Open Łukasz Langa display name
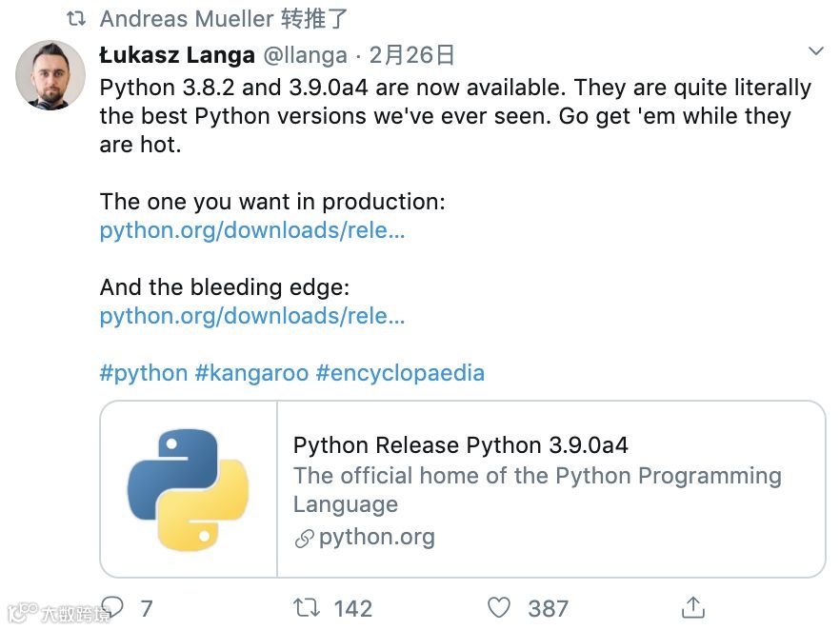Viewport: 840px width, 630px height. (177, 55)
